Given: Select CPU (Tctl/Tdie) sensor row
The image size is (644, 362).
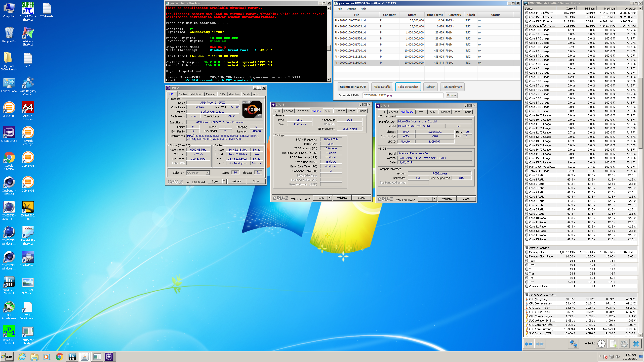Looking at the screenshot, I should pyautogui.click(x=581, y=299).
